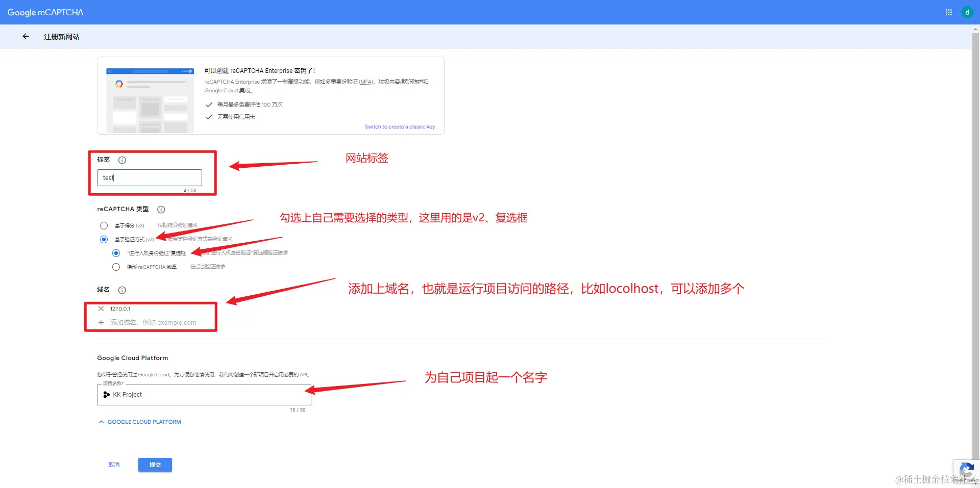Image resolution: width=980 pixels, height=488 pixels.
Task: Collapse the GOOGLE CLOUD PLATFORM section
Action: [x=139, y=422]
